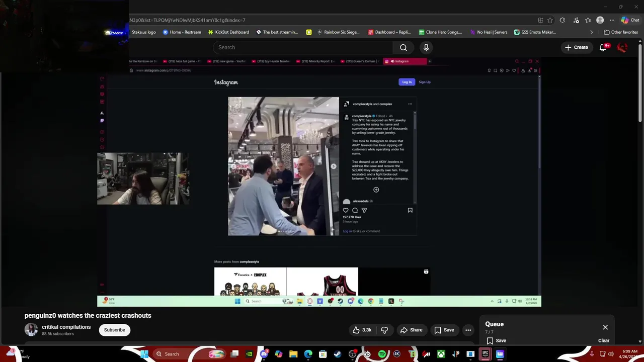Open Task View on the taskbar
This screenshot has width=644, height=362.
[x=234, y=354]
